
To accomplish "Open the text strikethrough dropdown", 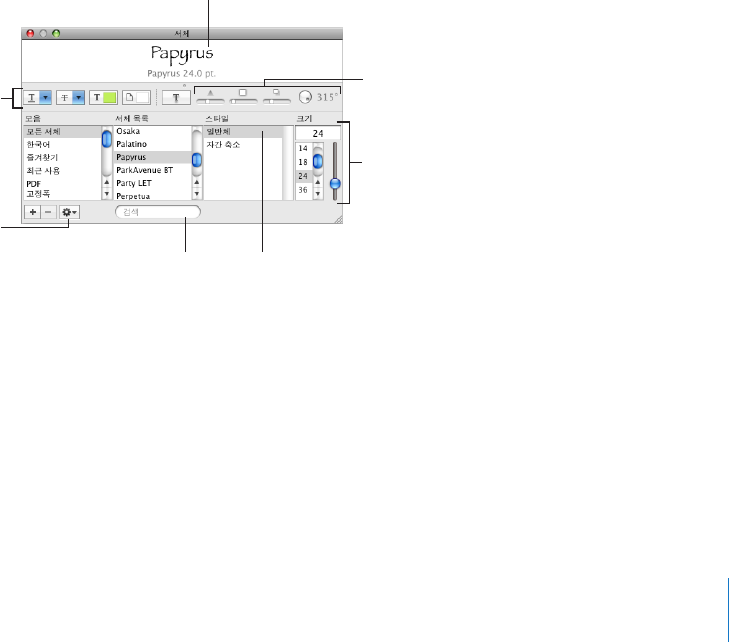I will point(71,98).
